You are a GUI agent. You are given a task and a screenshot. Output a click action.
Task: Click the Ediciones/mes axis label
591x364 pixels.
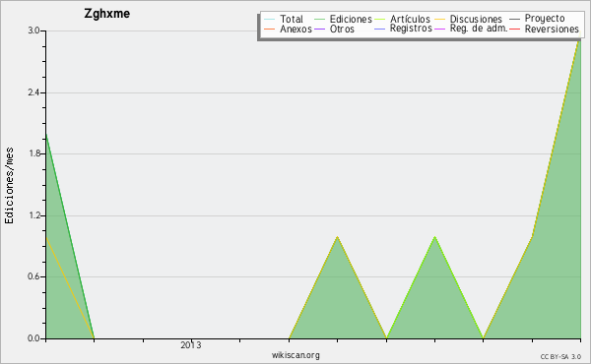9,186
